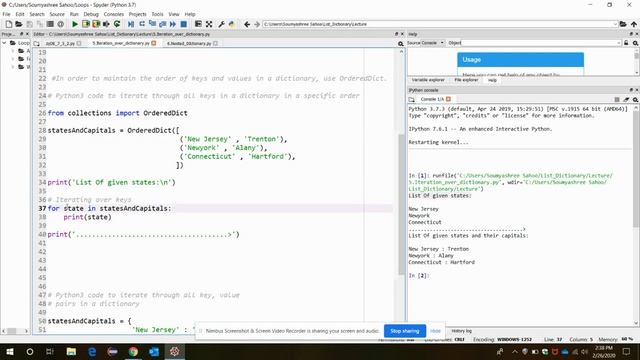Close 5.Iteration_over_dictionary.py tab
This screenshot has height=360, width=640.
pyautogui.click(x=154, y=43)
